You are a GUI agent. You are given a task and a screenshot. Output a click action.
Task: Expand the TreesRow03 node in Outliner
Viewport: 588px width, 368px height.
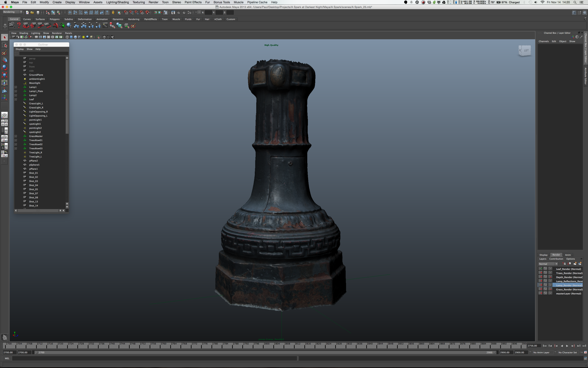(16, 149)
